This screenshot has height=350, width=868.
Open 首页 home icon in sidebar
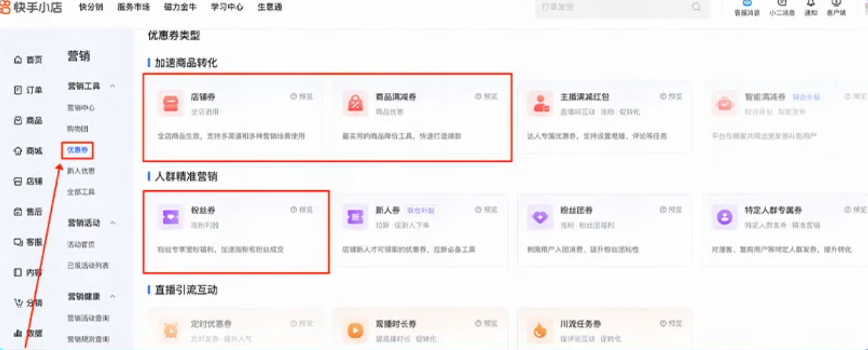coord(18,60)
